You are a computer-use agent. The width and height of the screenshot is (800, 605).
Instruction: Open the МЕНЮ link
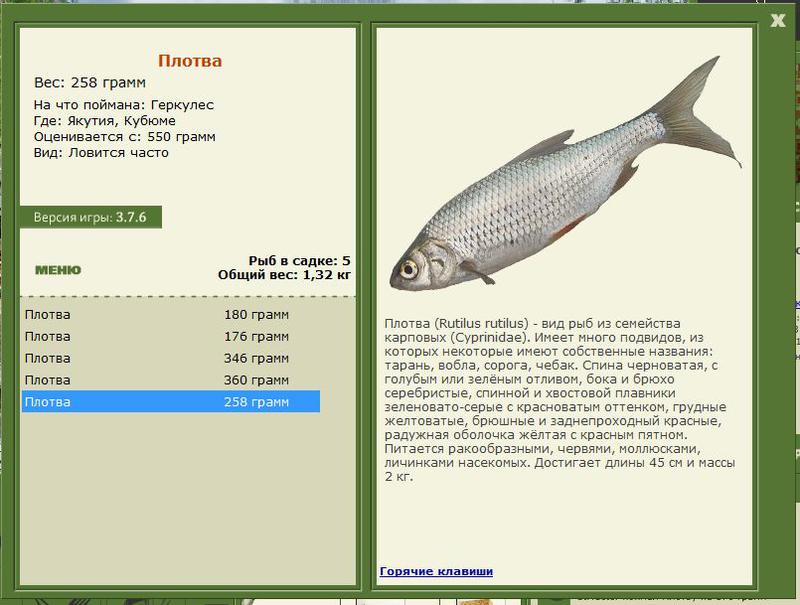pos(58,270)
